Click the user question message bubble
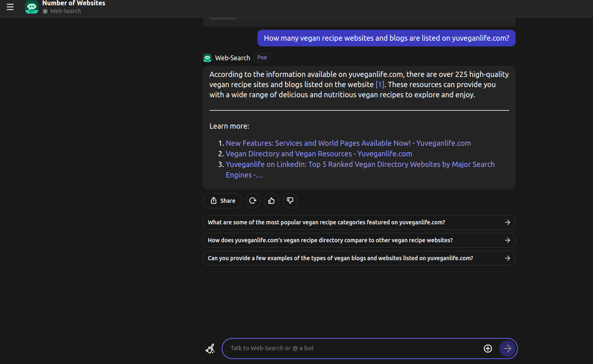The width and height of the screenshot is (593, 364). 387,38
